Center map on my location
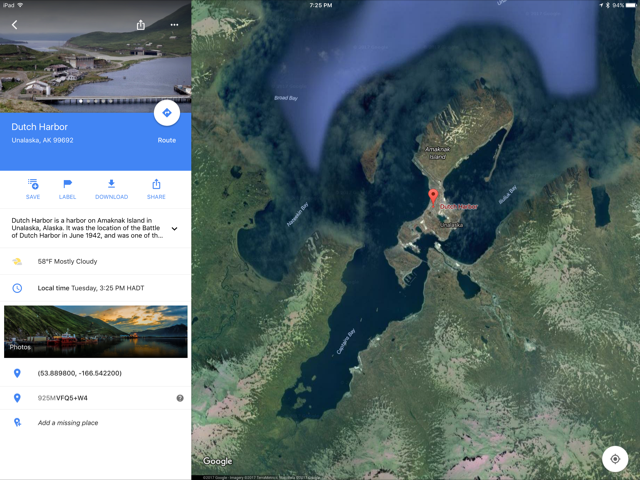Screen dimensions: 640x480 click(615, 459)
